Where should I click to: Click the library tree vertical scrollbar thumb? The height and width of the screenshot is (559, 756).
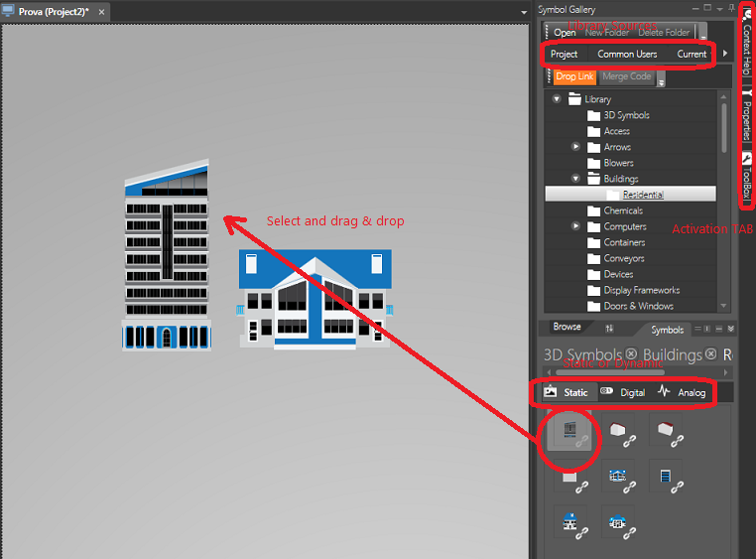[723, 128]
